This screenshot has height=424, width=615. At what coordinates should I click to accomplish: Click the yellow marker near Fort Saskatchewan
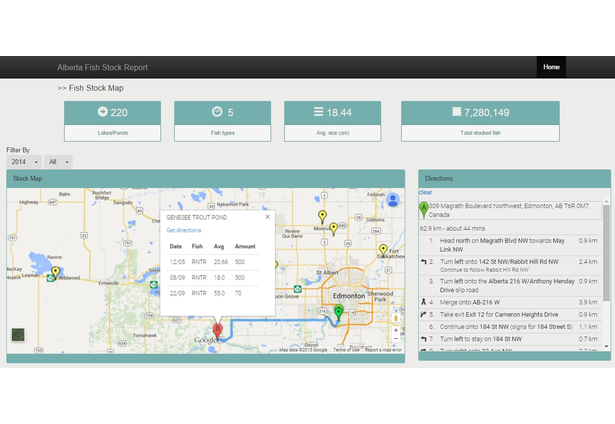pyautogui.click(x=383, y=249)
